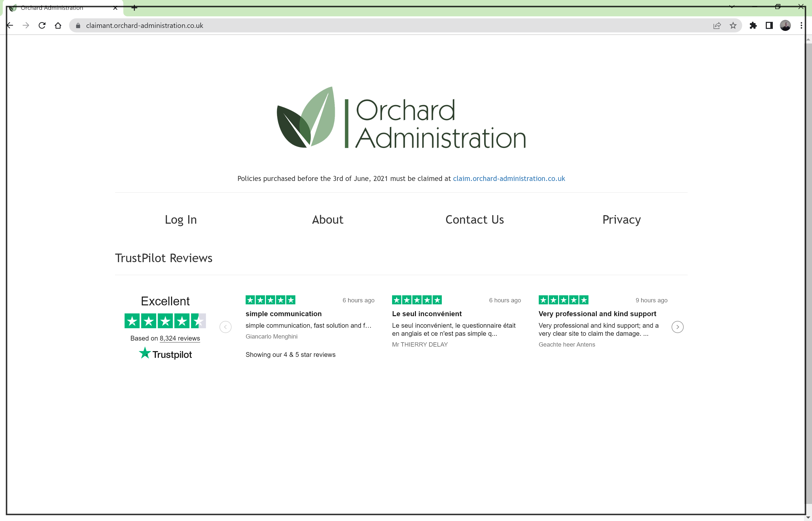Open the Contact Us page
Viewport: 812px width, 521px height.
(475, 220)
